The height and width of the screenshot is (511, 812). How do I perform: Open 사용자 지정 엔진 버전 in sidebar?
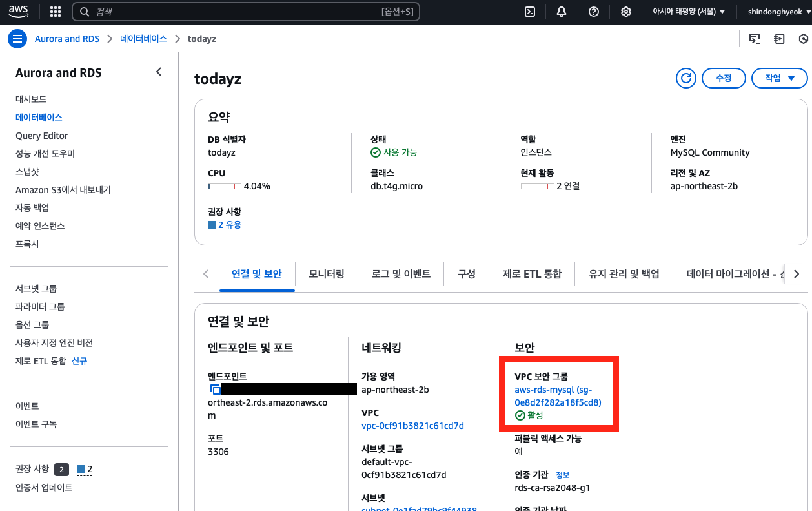54,342
